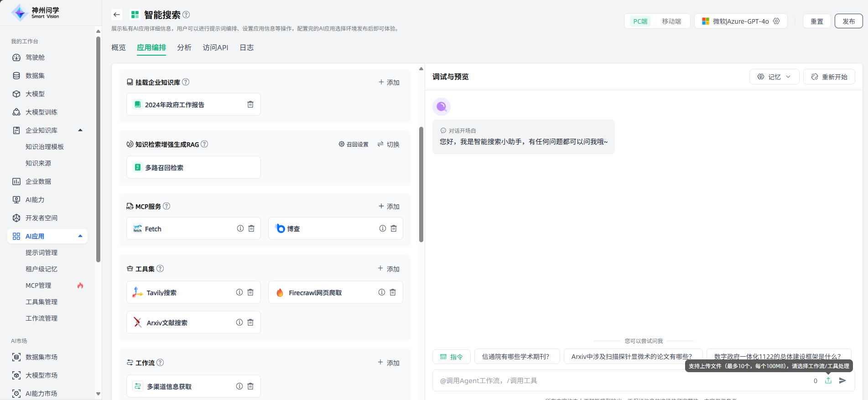Show info for Tavily搜索 tool
The height and width of the screenshot is (400, 868).
pos(239,292)
